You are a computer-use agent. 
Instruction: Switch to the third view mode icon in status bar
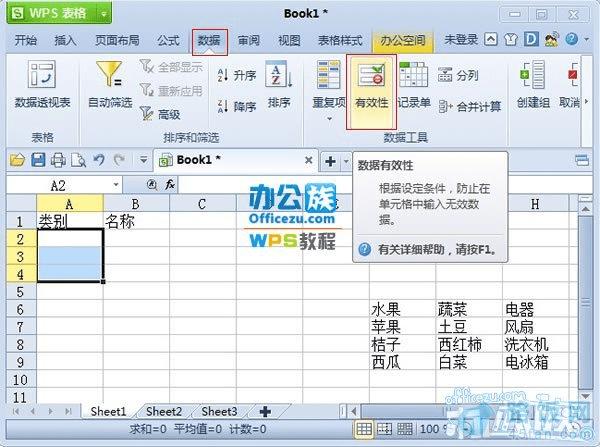coord(404,429)
